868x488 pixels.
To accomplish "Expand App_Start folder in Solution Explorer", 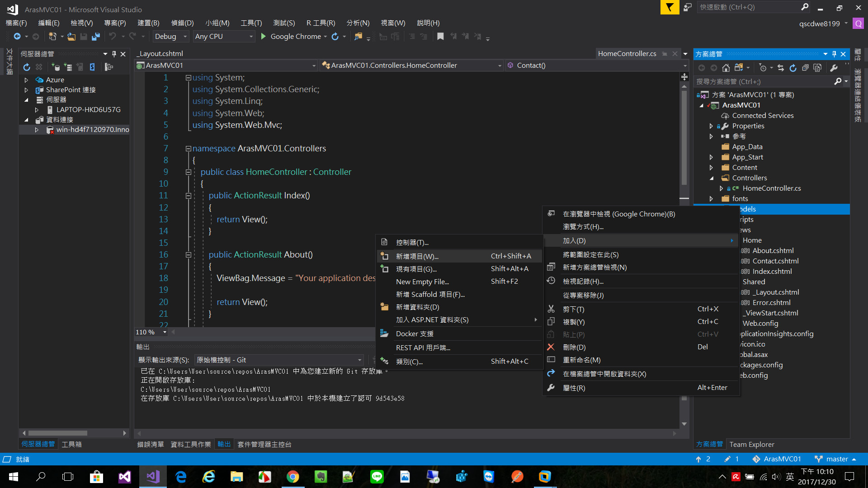I will coord(711,157).
